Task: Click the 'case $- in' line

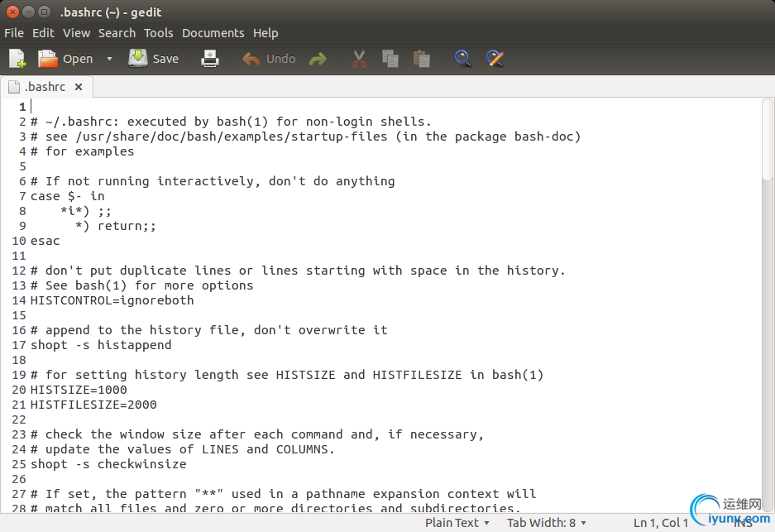Action: (67, 196)
